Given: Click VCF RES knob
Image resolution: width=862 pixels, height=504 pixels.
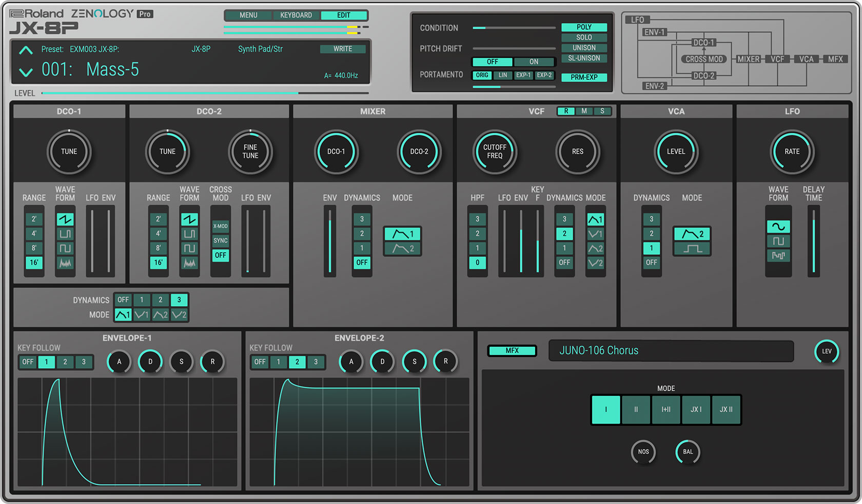Looking at the screenshot, I should [578, 152].
